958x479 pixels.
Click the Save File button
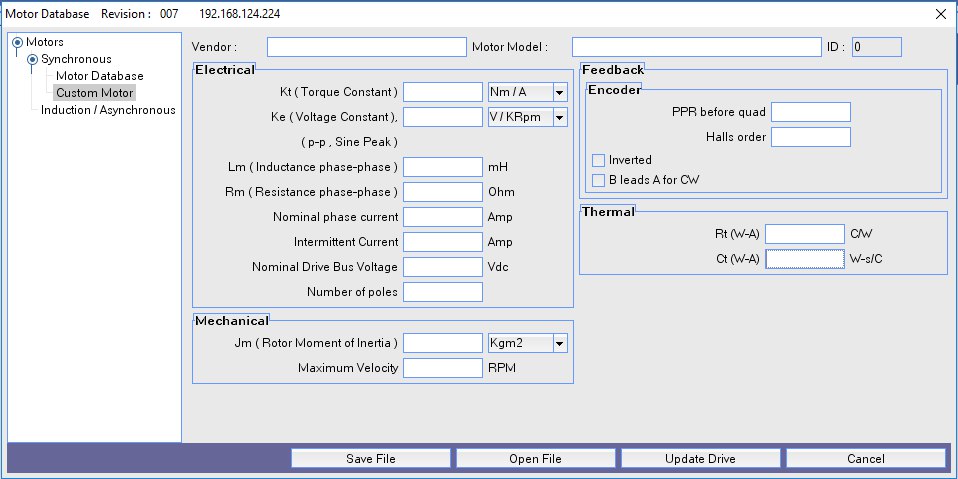(x=371, y=459)
